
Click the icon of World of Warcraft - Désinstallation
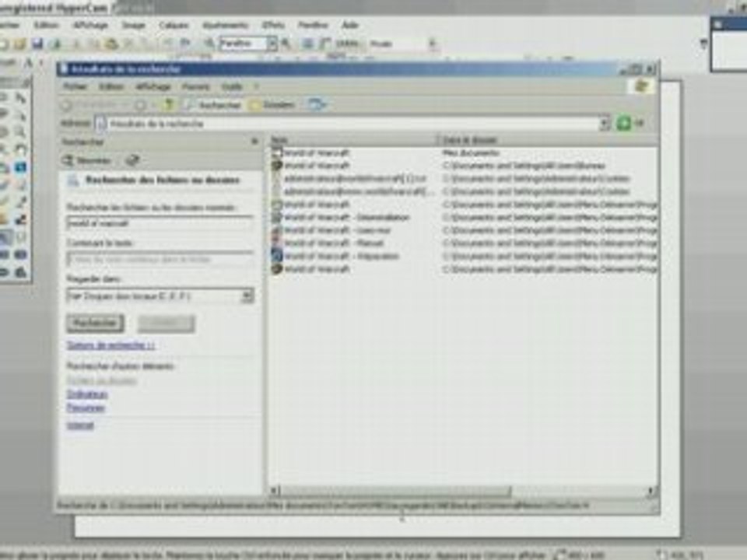click(x=277, y=218)
